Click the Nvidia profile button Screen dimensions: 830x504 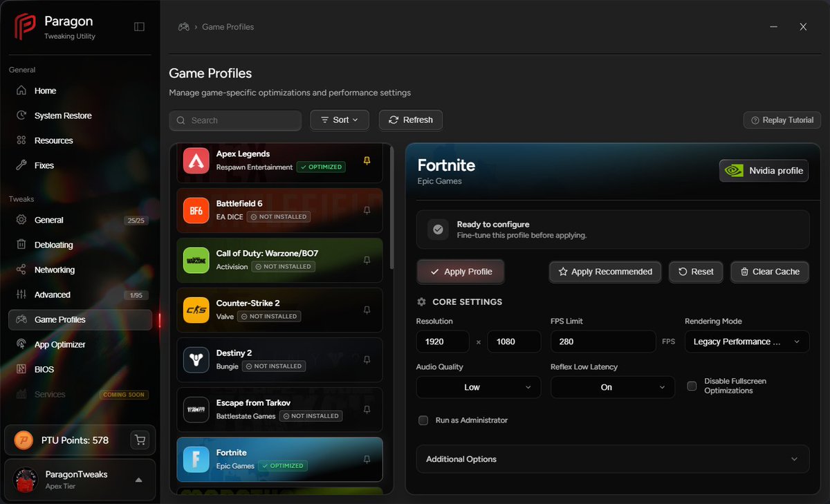coord(764,171)
